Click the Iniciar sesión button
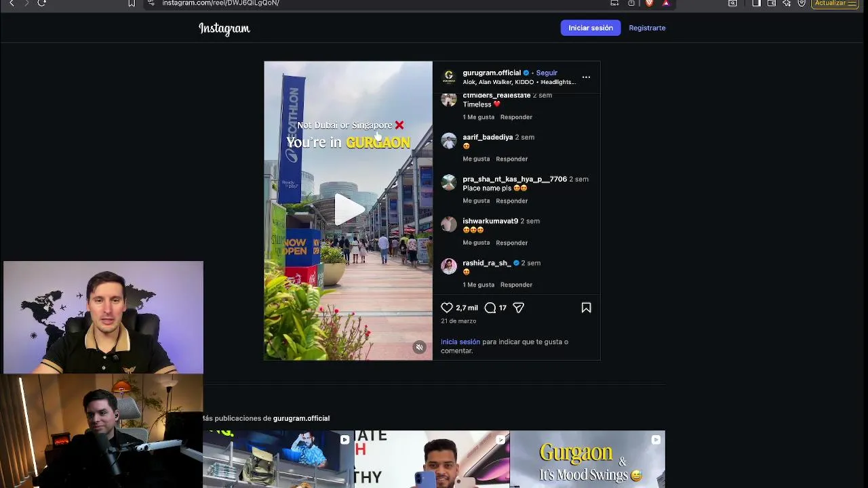The height and width of the screenshot is (488, 868). [591, 28]
